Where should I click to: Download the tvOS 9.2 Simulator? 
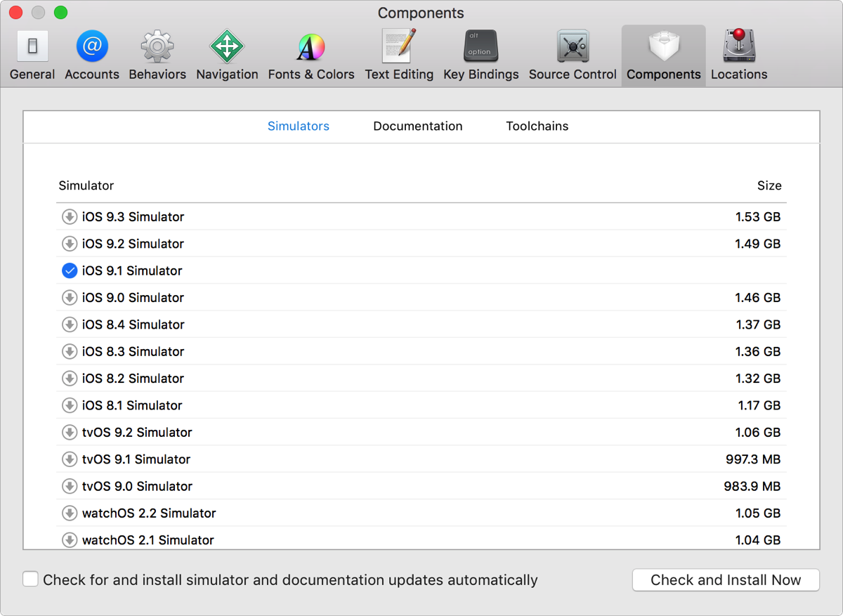(x=70, y=432)
